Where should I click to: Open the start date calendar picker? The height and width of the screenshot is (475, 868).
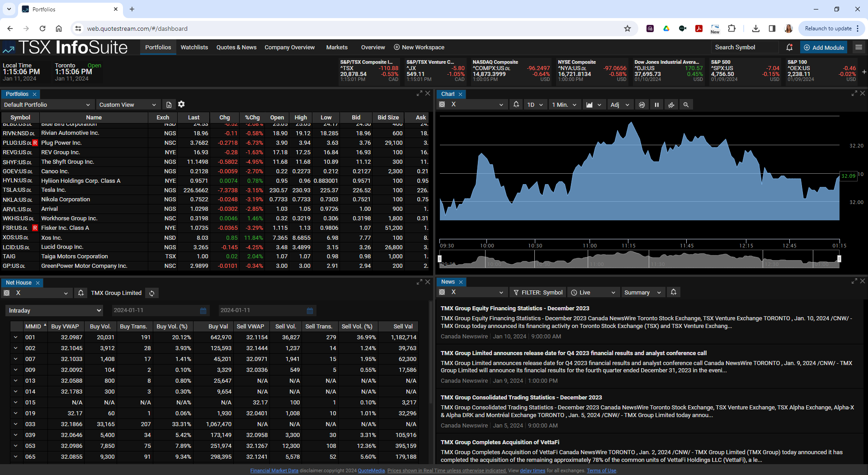click(x=203, y=310)
